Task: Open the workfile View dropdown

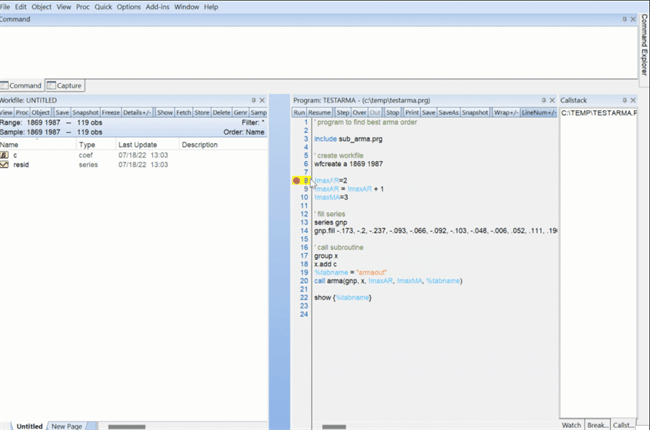Action: pos(7,113)
